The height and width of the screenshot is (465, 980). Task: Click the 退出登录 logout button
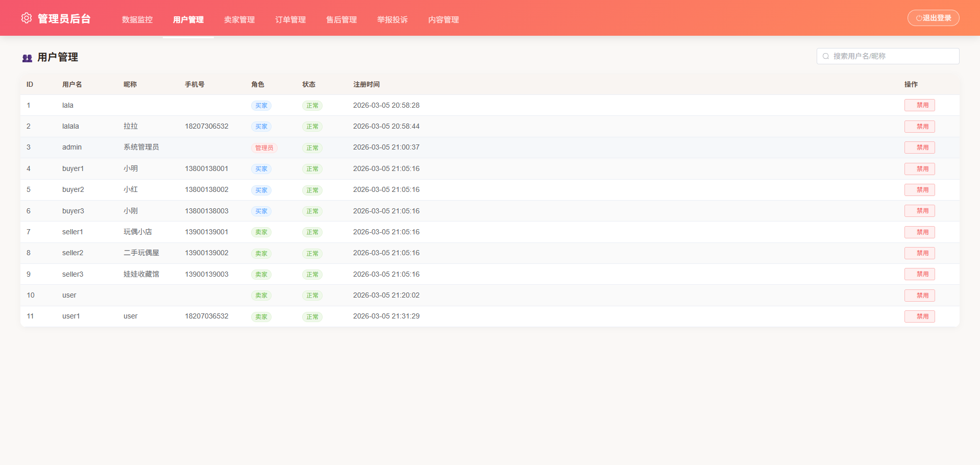pyautogui.click(x=933, y=18)
